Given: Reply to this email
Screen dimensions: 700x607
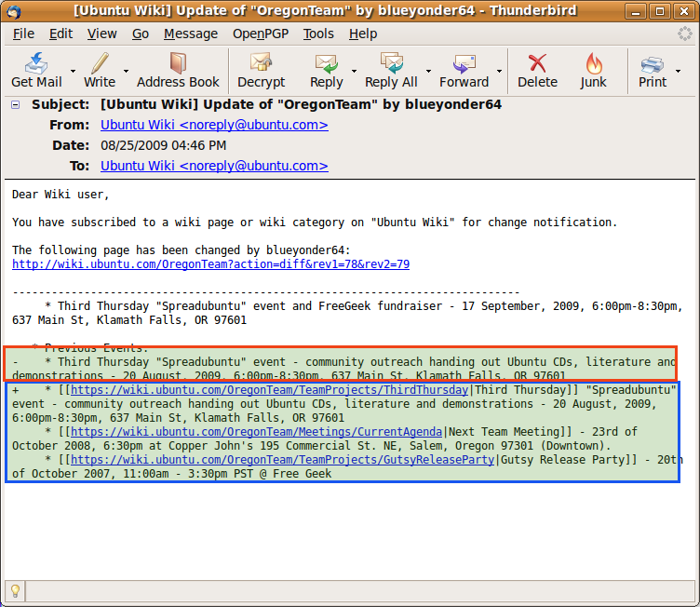Looking at the screenshot, I should click(x=327, y=70).
